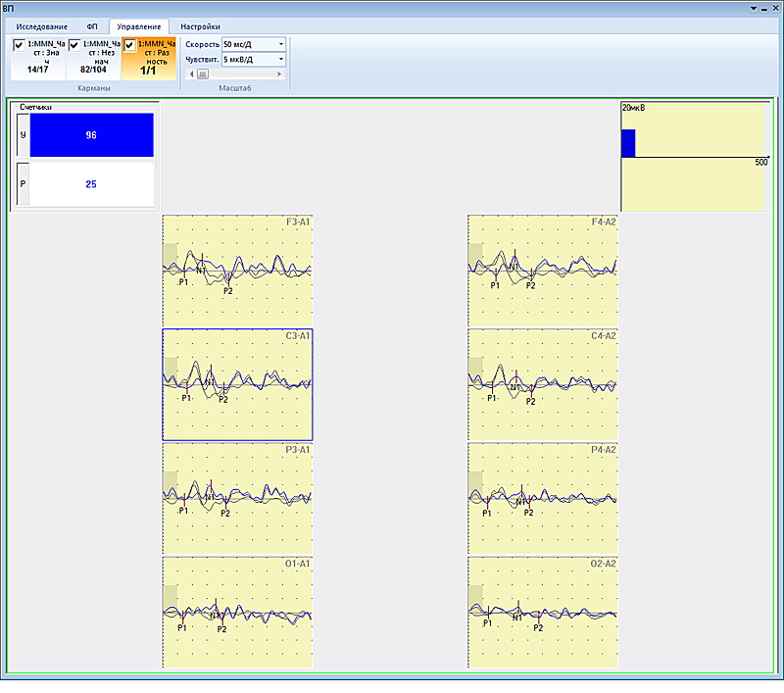Click the Р counter showing 25
This screenshot has height=693, width=784.
coord(91,184)
